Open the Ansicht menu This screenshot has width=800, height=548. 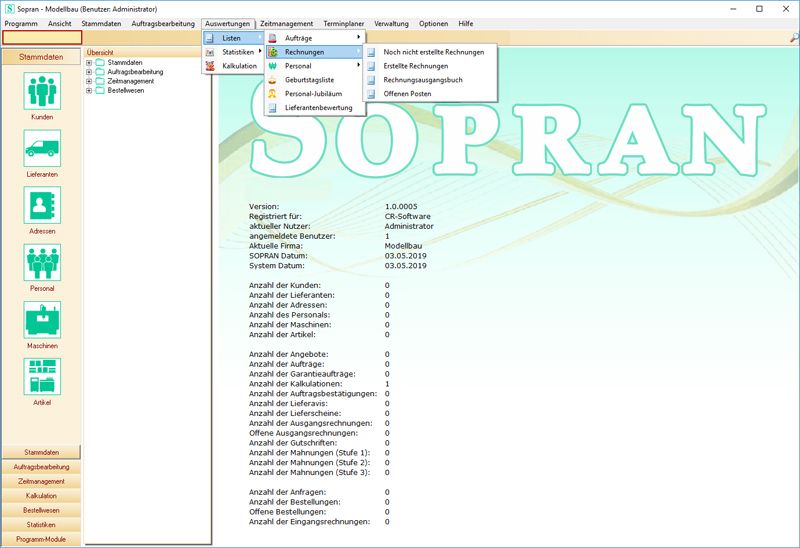coord(60,23)
